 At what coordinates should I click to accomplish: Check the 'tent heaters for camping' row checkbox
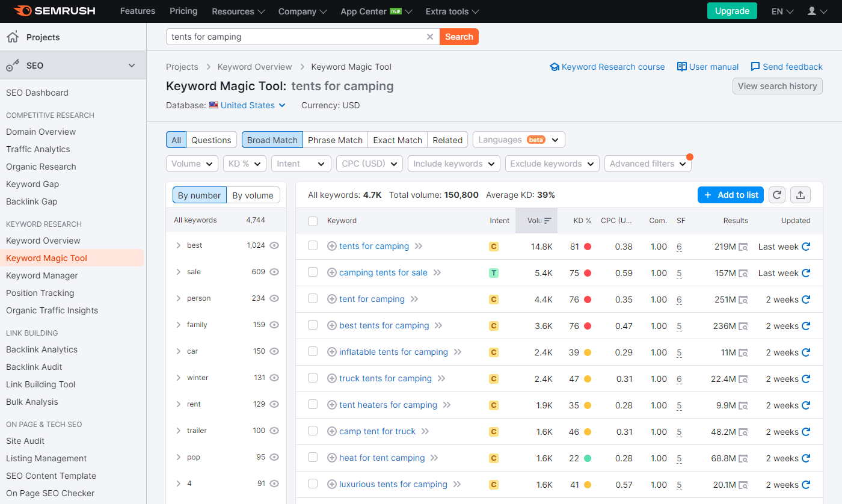coord(313,404)
